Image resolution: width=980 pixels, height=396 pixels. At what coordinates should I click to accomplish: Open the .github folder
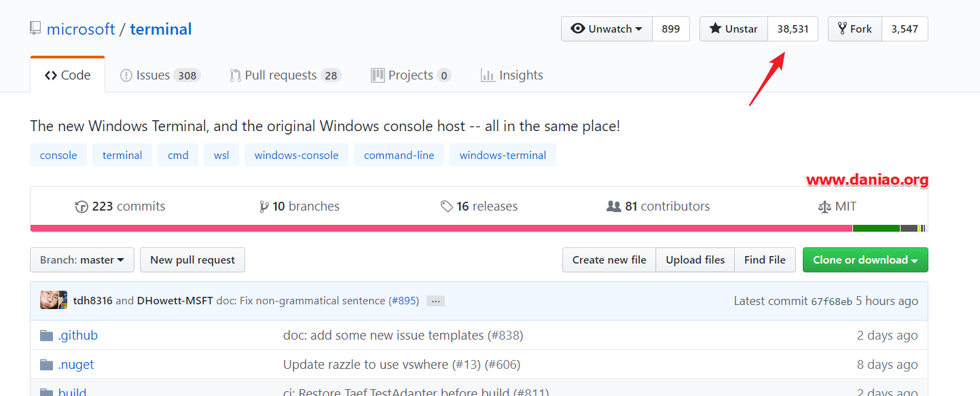point(77,336)
